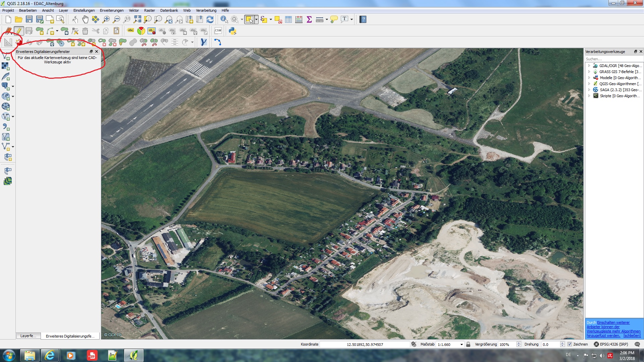
Task: Select the Zoom Out magnifier tool
Action: click(x=116, y=19)
